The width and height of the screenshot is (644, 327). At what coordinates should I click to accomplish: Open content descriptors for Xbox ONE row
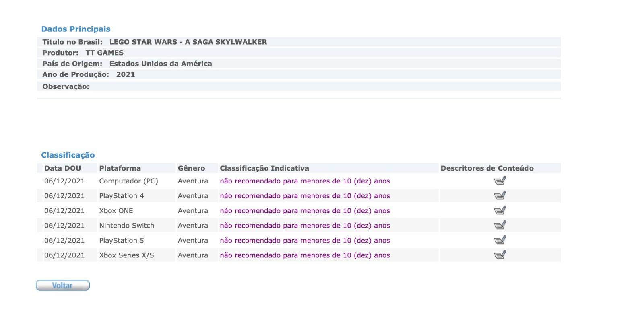tap(500, 211)
